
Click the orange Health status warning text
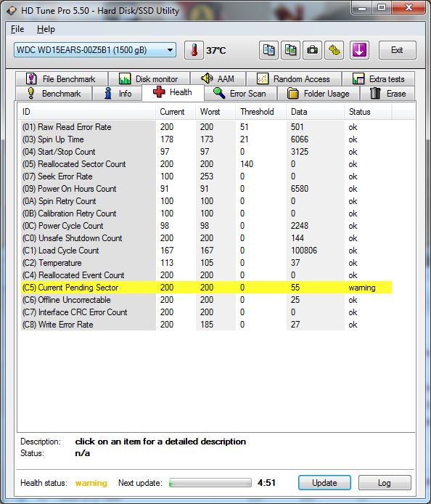(x=91, y=483)
